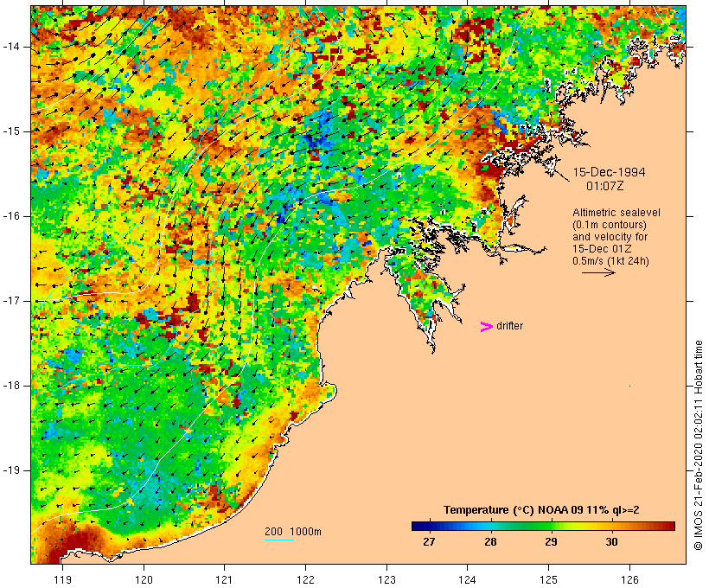Click the 119 longitude axis label

pos(62,579)
